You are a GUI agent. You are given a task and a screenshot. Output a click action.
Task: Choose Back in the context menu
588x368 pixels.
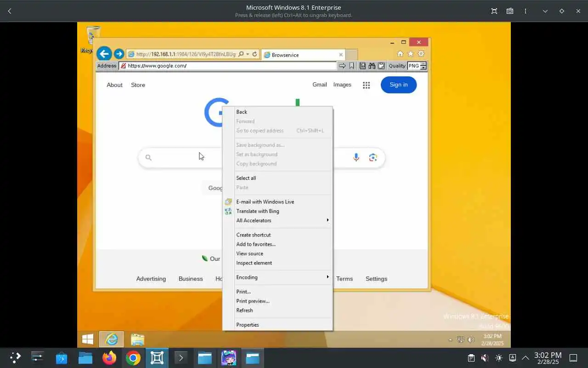[x=242, y=112]
